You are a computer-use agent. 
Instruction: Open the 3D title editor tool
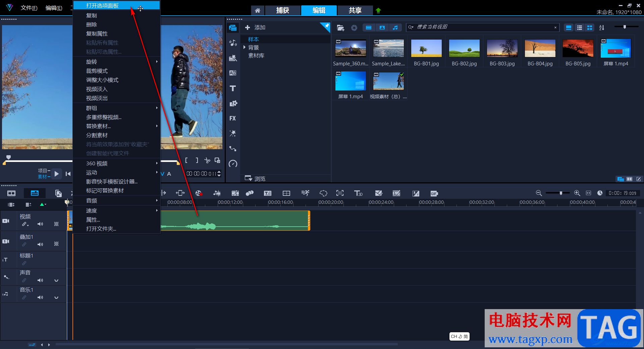click(358, 193)
